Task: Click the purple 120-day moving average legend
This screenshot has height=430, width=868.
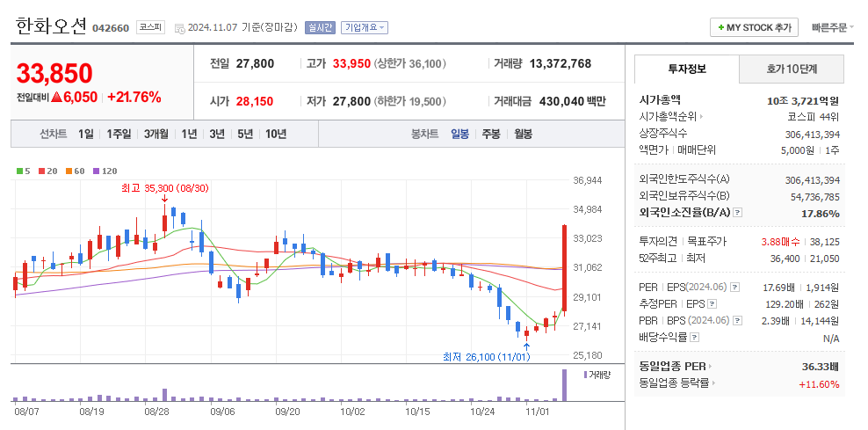Action: 105,171
